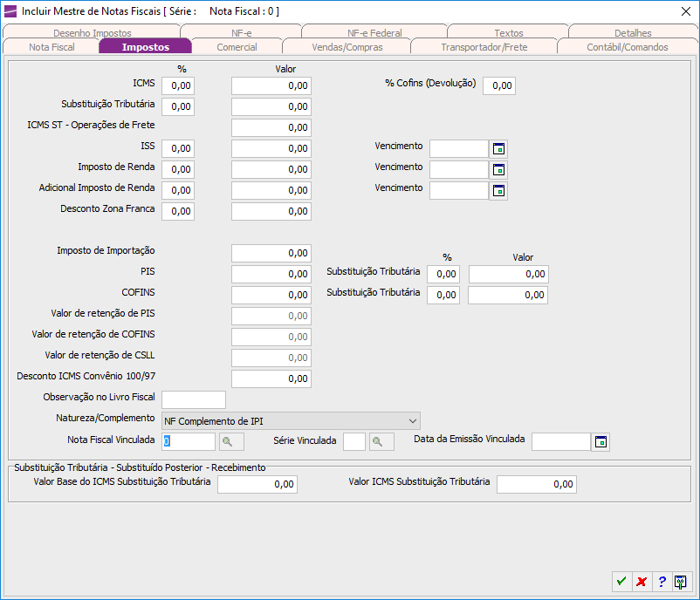The width and height of the screenshot is (700, 600).
Task: Open calendar for Adicional Imposto de Renda Vencimento
Action: point(498,191)
